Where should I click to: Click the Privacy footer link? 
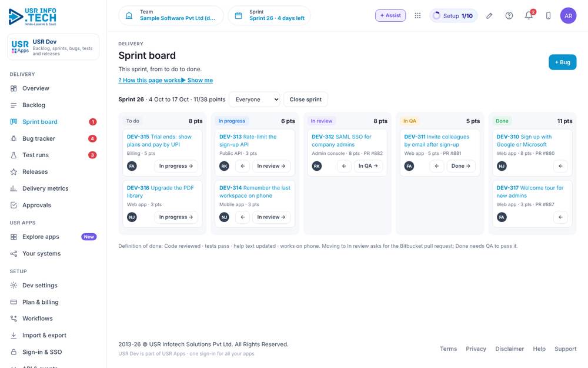[476, 349]
